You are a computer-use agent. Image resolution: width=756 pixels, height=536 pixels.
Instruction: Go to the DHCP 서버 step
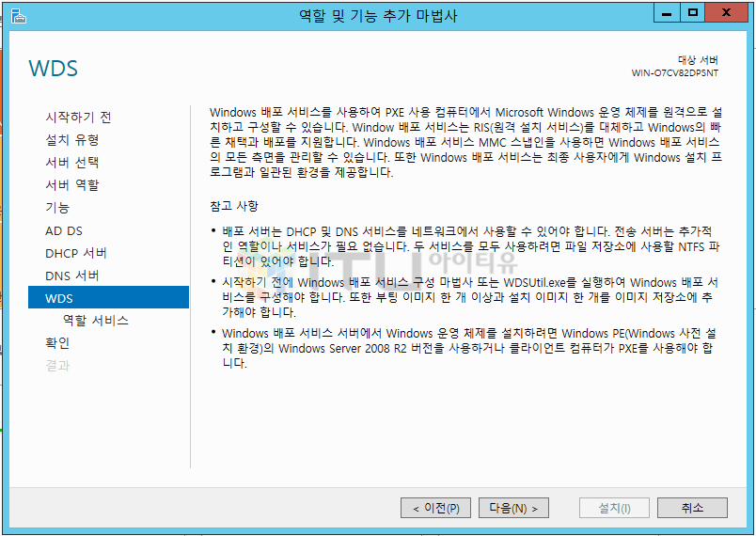(76, 253)
